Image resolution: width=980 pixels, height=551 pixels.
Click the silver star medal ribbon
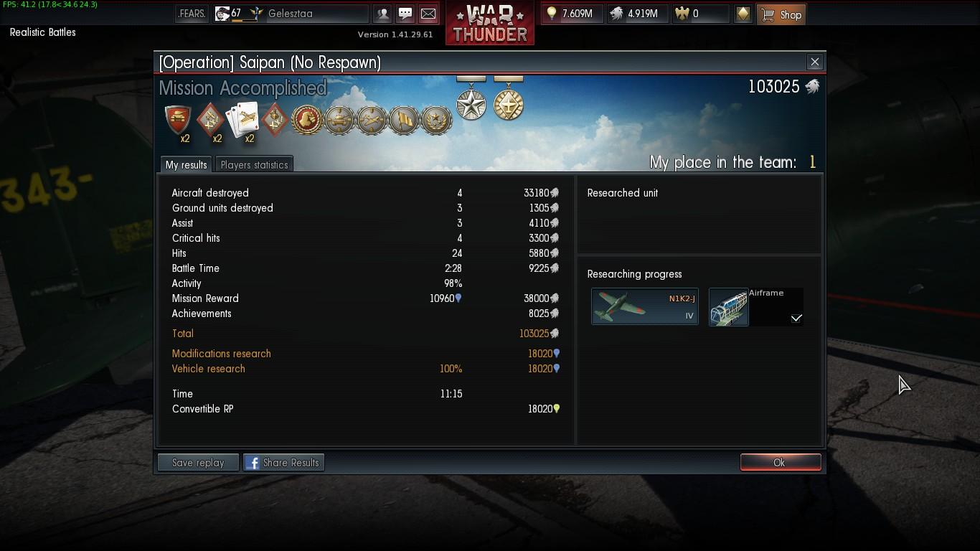pyautogui.click(x=471, y=98)
